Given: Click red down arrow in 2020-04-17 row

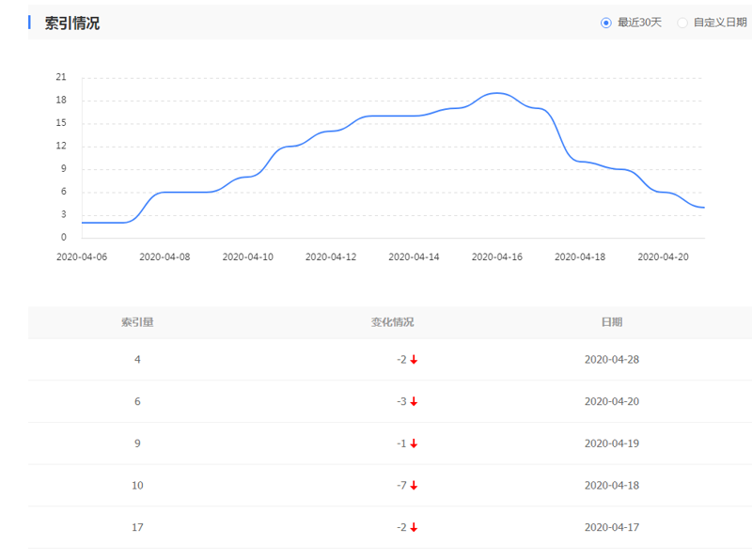Looking at the screenshot, I should (414, 527).
